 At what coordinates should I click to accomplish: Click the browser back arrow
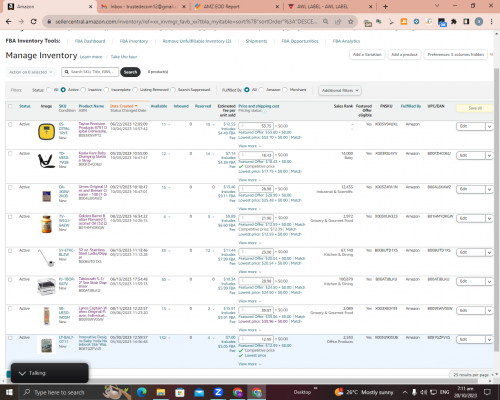(9, 21)
